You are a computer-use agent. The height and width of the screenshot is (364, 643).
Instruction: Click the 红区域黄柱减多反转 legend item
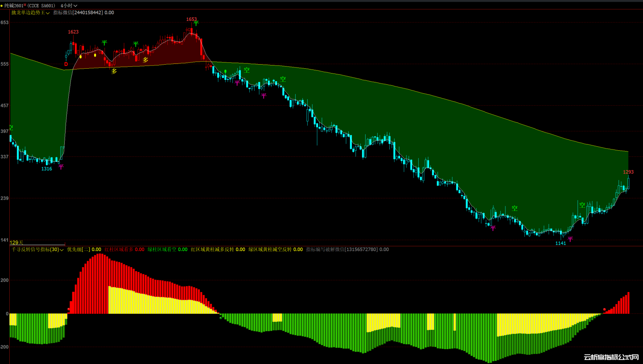pyautogui.click(x=212, y=249)
